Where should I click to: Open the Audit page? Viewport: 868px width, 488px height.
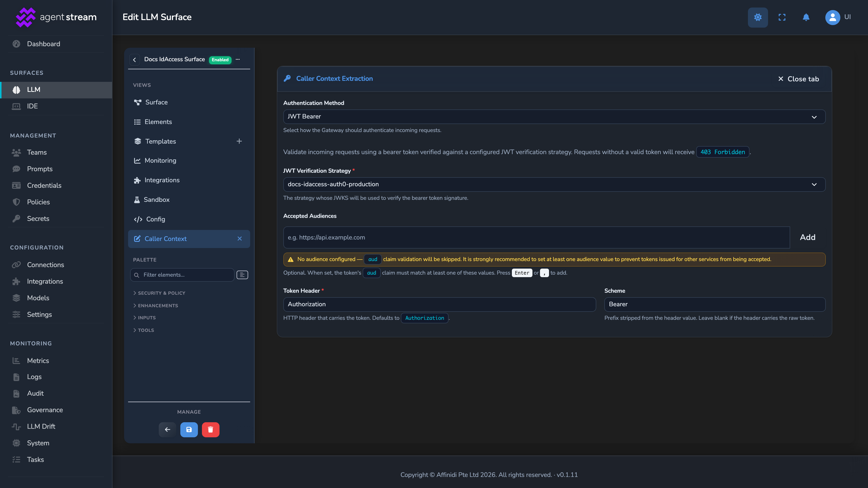[x=56, y=393]
